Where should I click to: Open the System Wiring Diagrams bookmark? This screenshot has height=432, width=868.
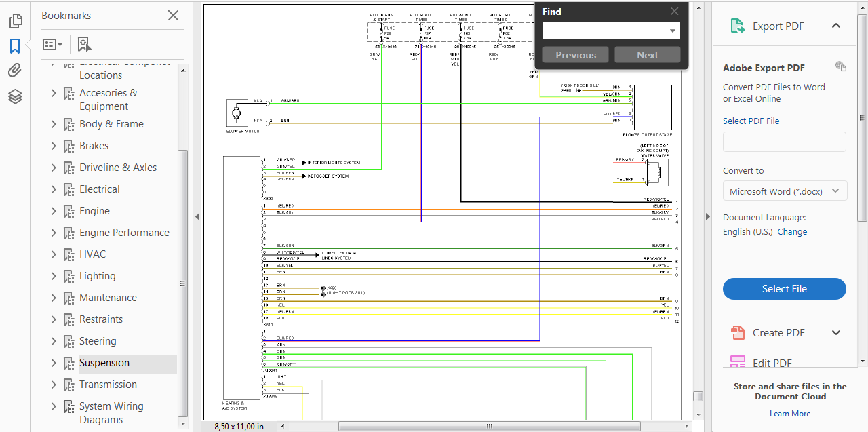coord(111,412)
